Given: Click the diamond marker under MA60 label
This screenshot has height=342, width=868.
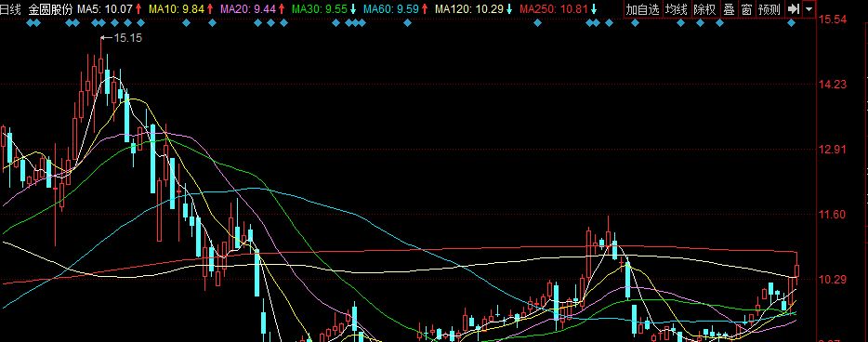Looking at the screenshot, I should pos(407,22).
